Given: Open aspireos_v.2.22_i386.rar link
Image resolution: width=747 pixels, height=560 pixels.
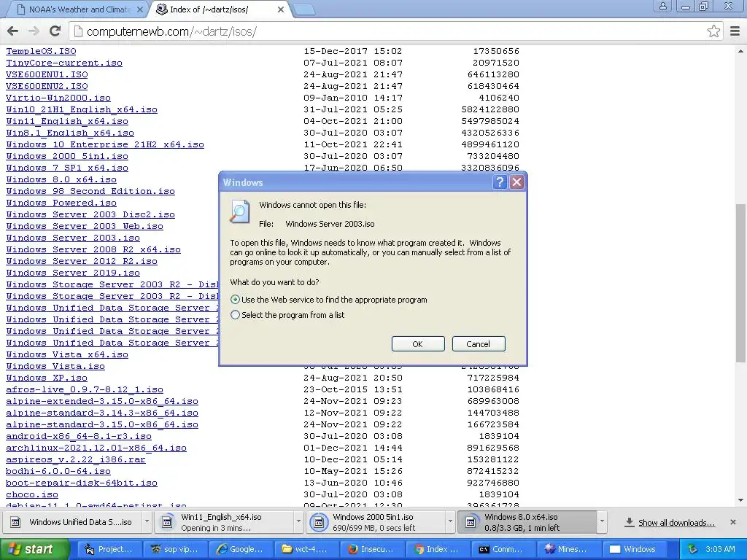Looking at the screenshot, I should click(76, 459).
